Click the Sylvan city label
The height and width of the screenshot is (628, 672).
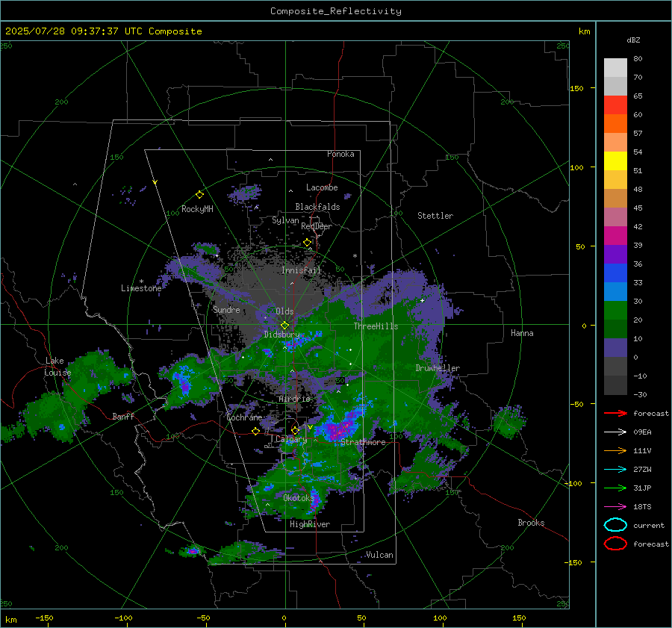point(285,220)
